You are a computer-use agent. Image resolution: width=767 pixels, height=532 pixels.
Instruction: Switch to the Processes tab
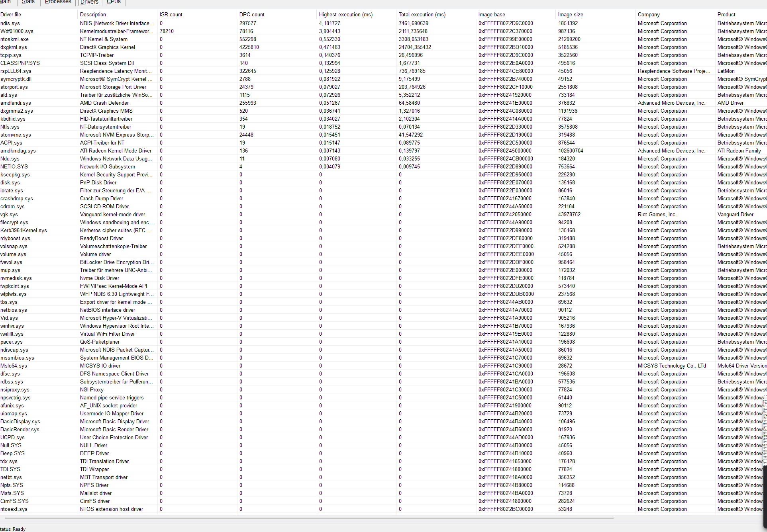click(58, 2)
